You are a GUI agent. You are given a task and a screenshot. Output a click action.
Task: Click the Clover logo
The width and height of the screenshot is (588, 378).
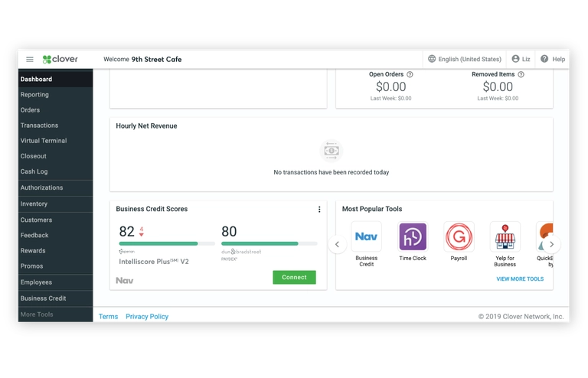pyautogui.click(x=60, y=59)
